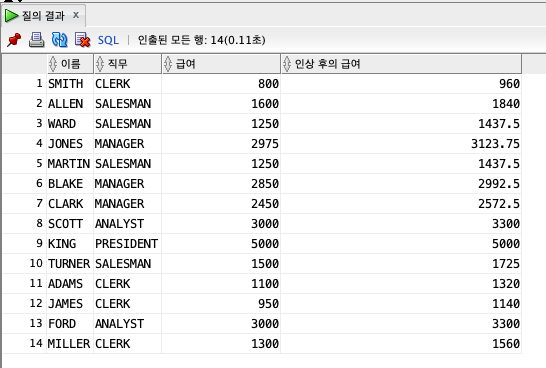Select the JONES name cell
This screenshot has width=546, height=368.
click(70, 143)
